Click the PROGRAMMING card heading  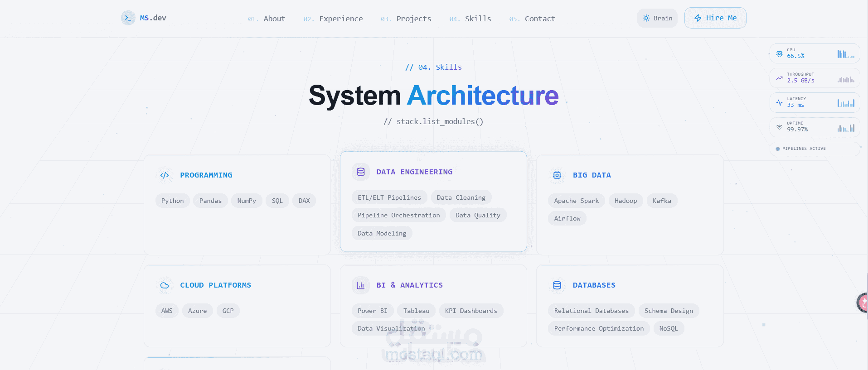click(x=206, y=175)
